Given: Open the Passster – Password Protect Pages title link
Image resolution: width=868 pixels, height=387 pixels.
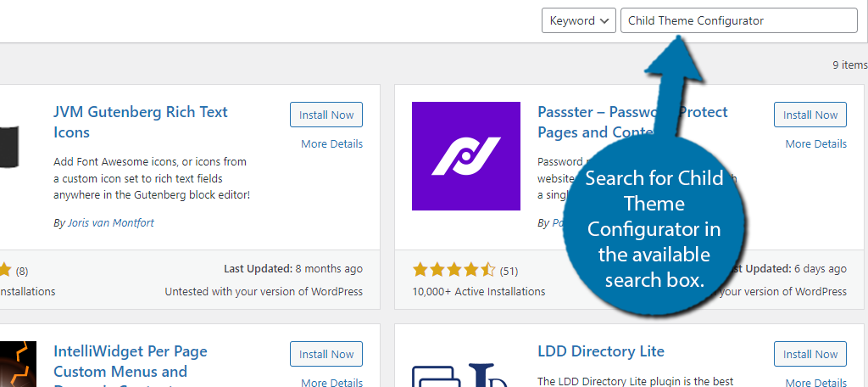Looking at the screenshot, I should 632,122.
